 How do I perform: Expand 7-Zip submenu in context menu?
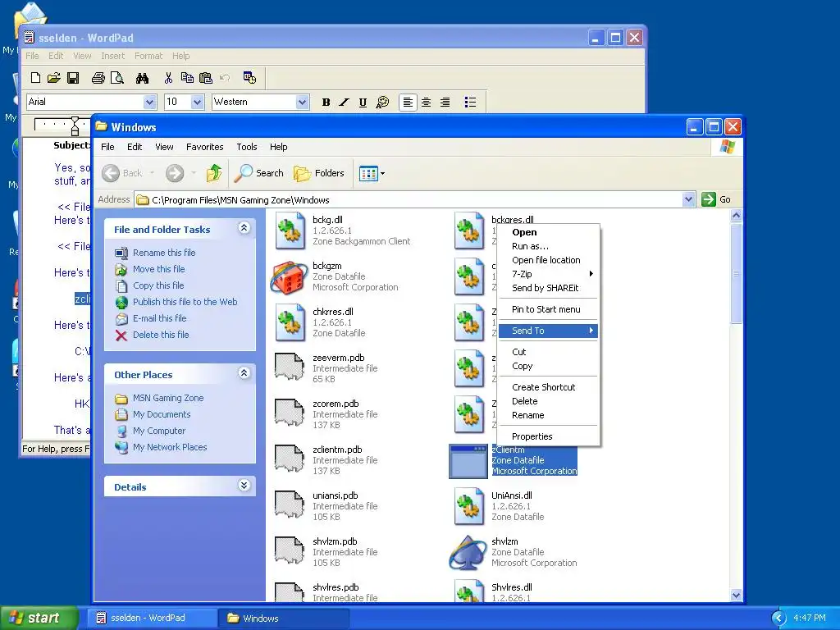click(548, 274)
